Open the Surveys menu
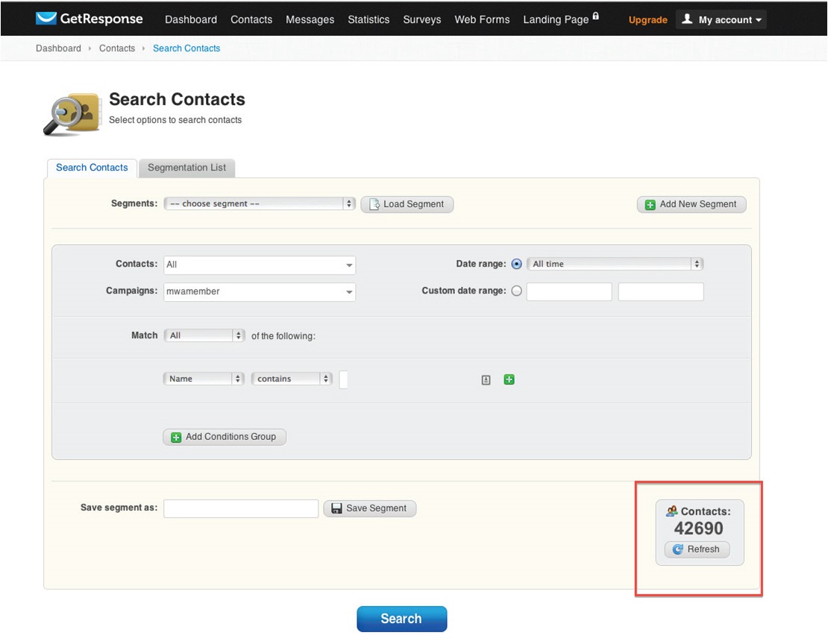 tap(422, 19)
